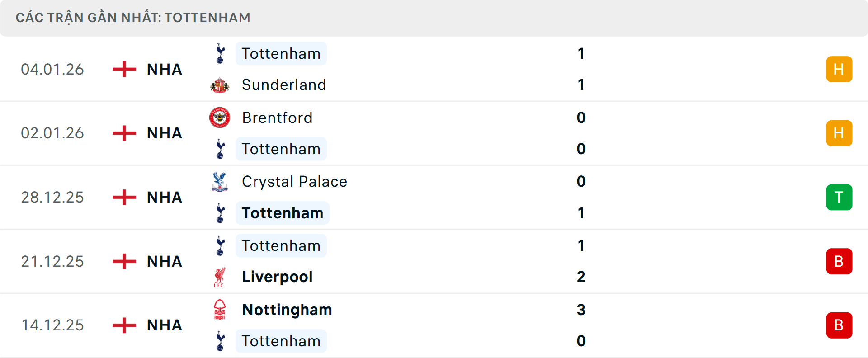Click the Brentford bee logo
This screenshot has width=868, height=358.
point(220,118)
